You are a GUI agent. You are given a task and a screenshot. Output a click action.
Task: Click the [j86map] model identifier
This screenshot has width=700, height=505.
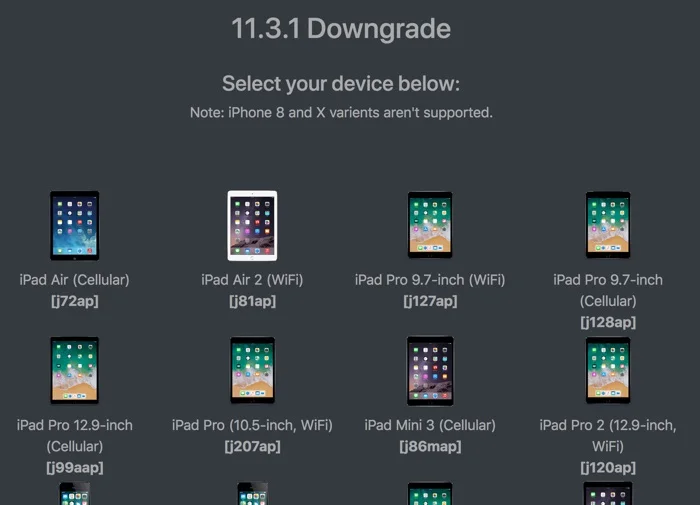tap(430, 446)
